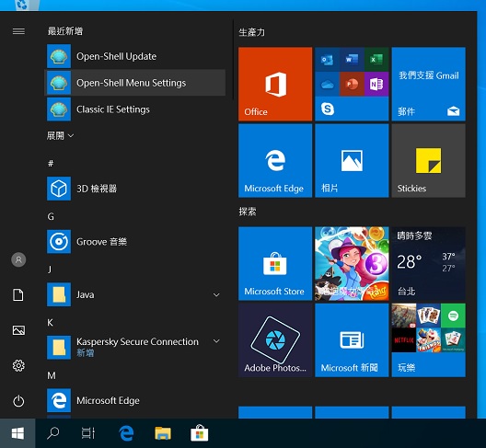Expand the Java folder chevron
Image resolution: width=486 pixels, height=448 pixels.
pyautogui.click(x=216, y=294)
